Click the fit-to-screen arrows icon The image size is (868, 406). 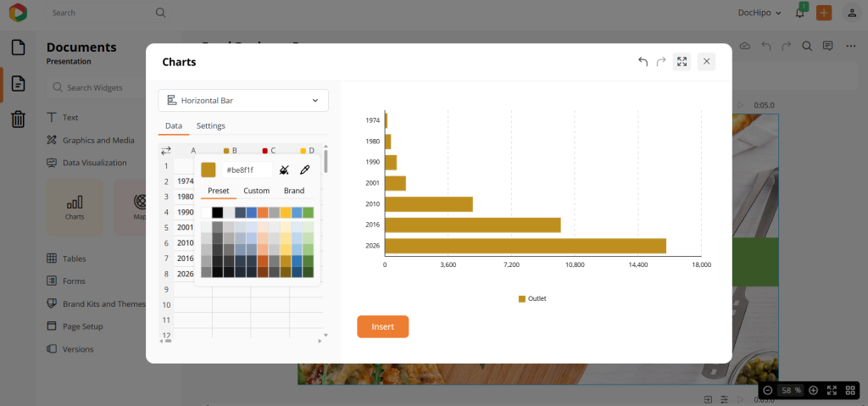tap(832, 390)
